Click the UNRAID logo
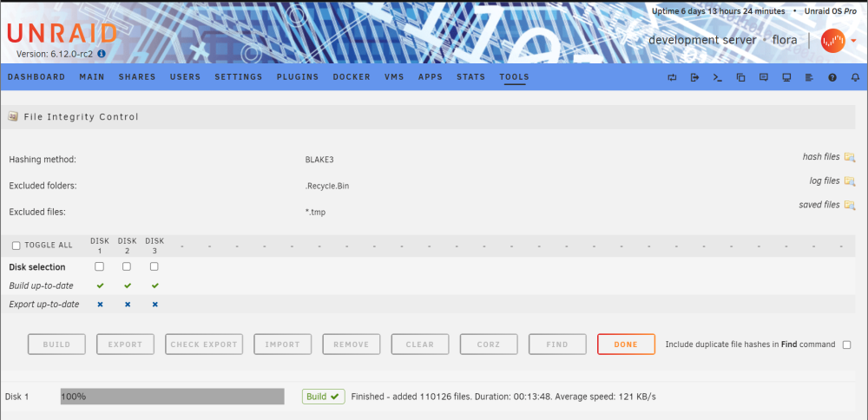The height and width of the screenshot is (420, 868). (x=62, y=34)
